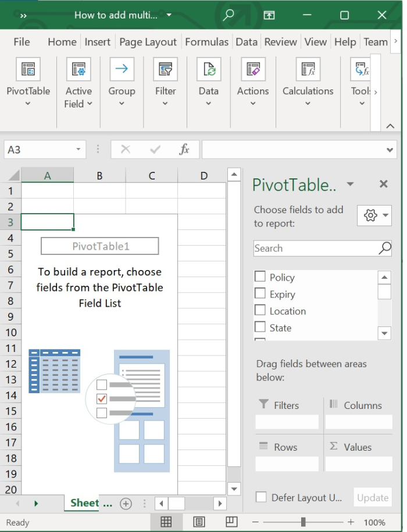Check the Expiry field checkbox
Viewport: 407px width, 532px height.
coord(260,293)
